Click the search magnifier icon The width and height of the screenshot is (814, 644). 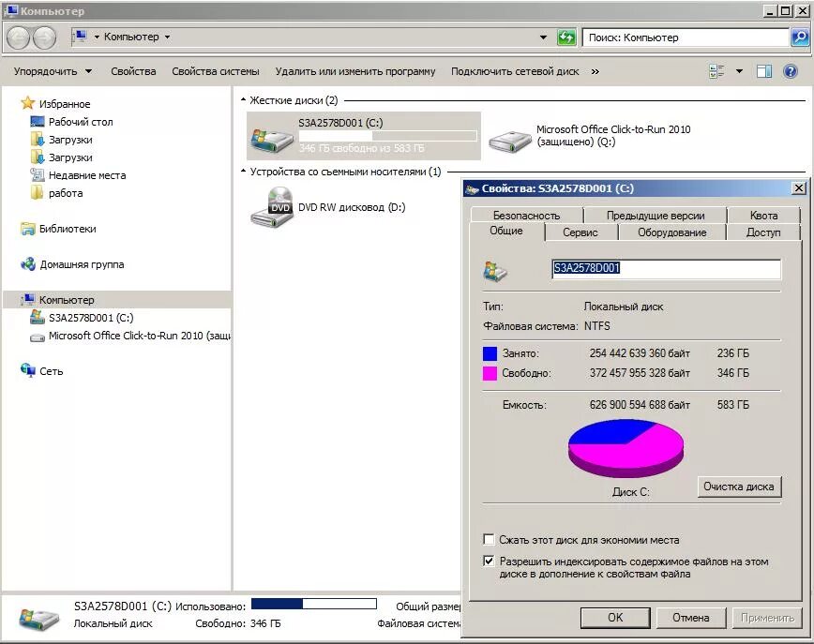tap(800, 37)
